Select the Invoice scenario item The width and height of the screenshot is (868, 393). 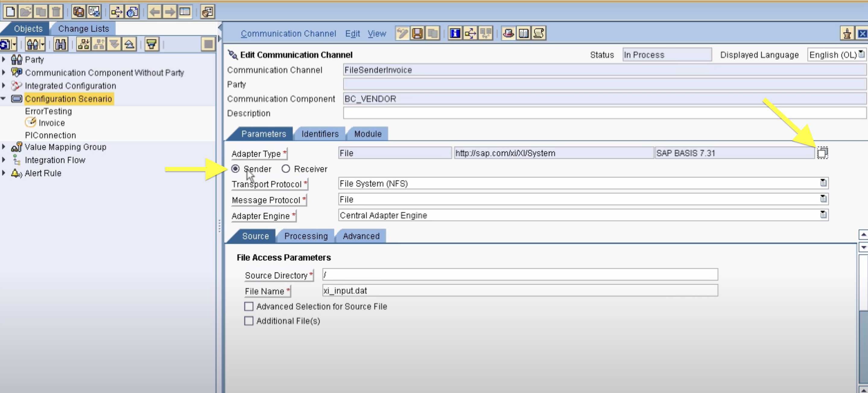click(x=51, y=123)
